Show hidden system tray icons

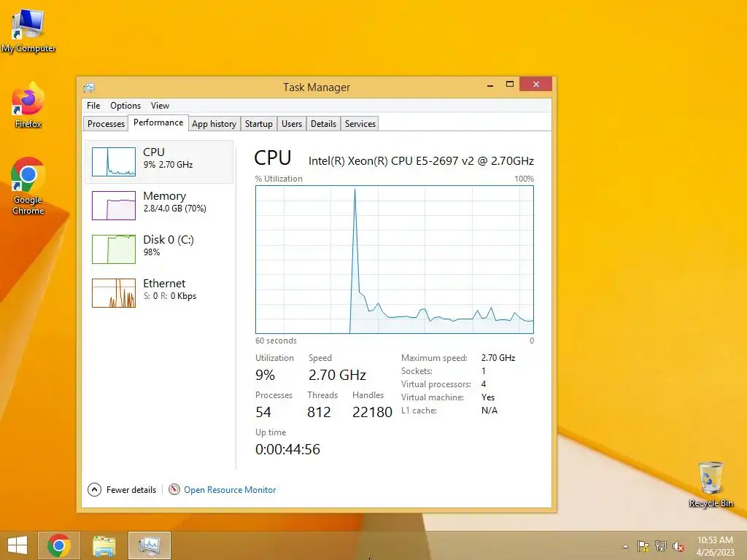coord(625,546)
